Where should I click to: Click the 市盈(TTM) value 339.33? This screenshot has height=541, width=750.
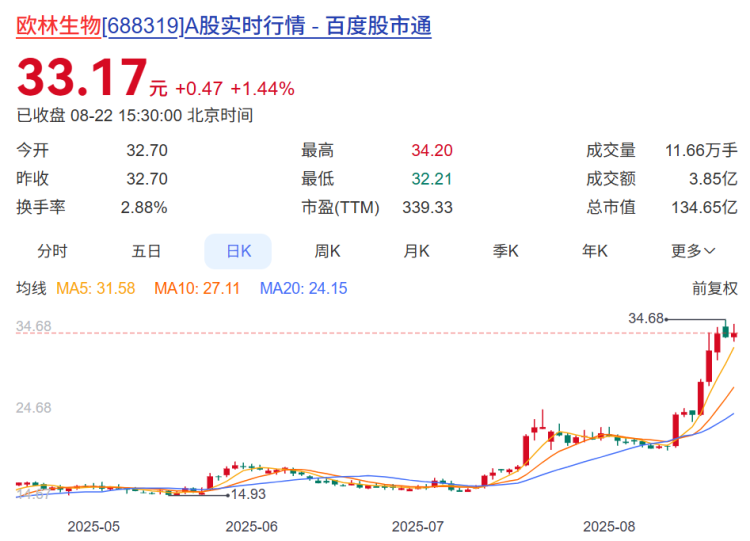point(427,208)
